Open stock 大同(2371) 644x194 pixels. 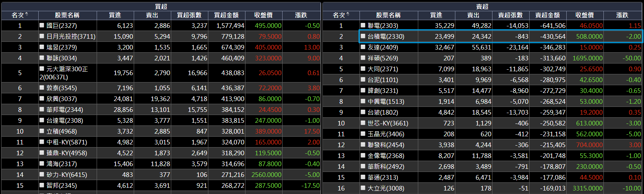[383, 69]
